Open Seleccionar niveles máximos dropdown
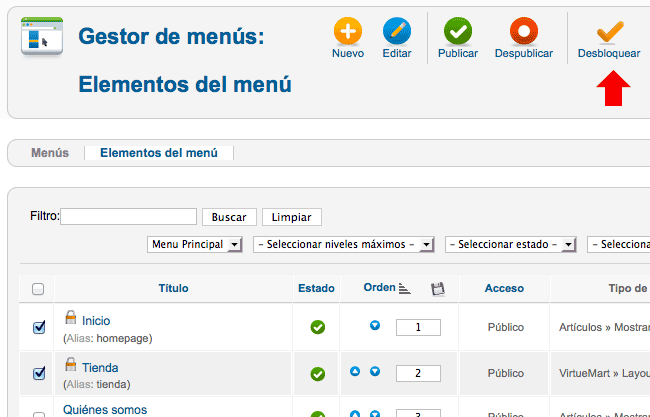Screen dimensions: 650x417 tap(344, 245)
